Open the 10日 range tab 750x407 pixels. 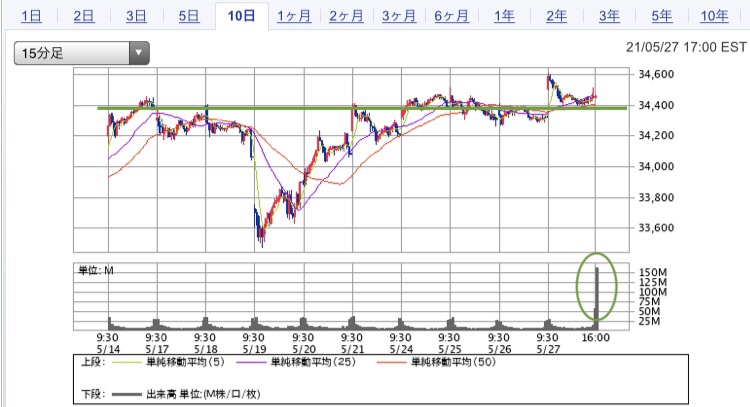(242, 16)
